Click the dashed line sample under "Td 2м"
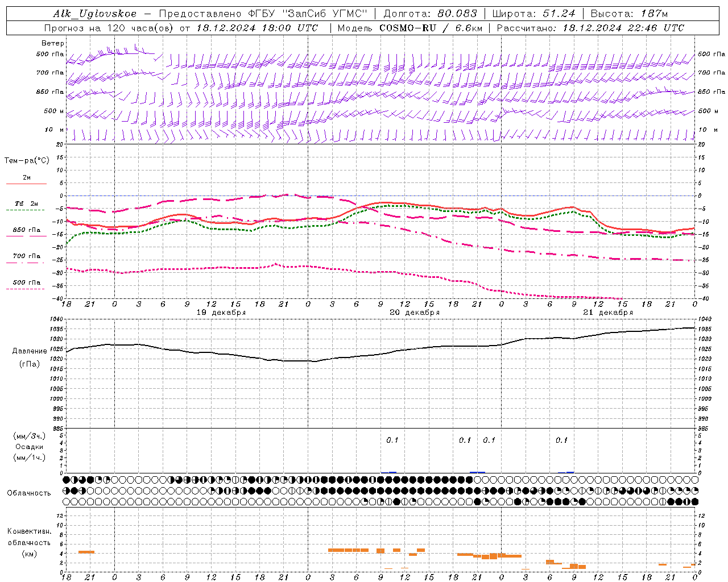728x582 pixels. [26, 210]
